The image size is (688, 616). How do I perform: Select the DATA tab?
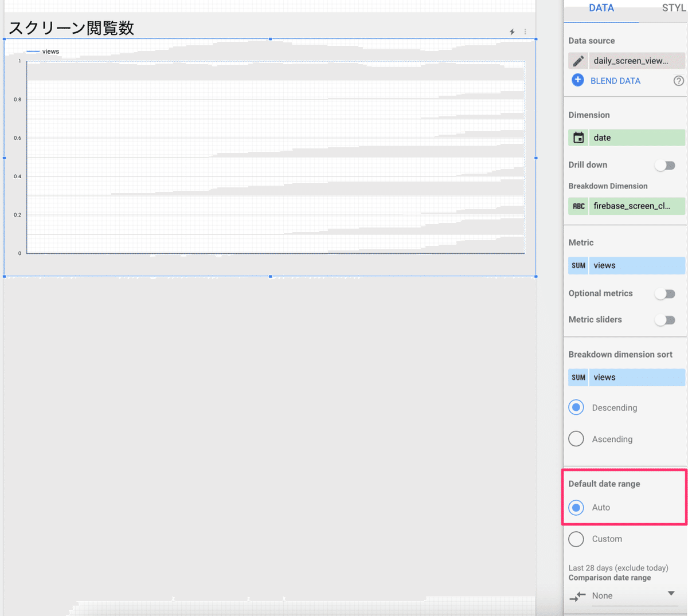(601, 8)
